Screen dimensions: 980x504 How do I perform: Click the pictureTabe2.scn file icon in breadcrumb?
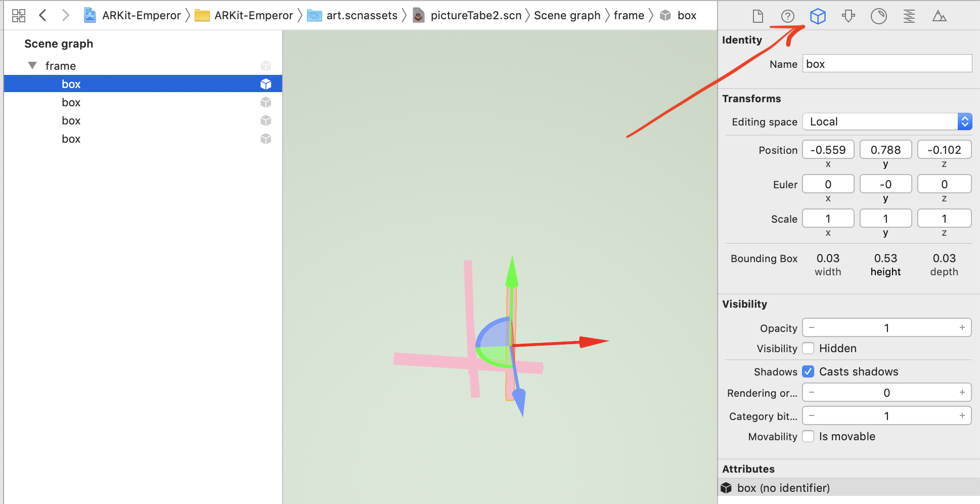(419, 16)
